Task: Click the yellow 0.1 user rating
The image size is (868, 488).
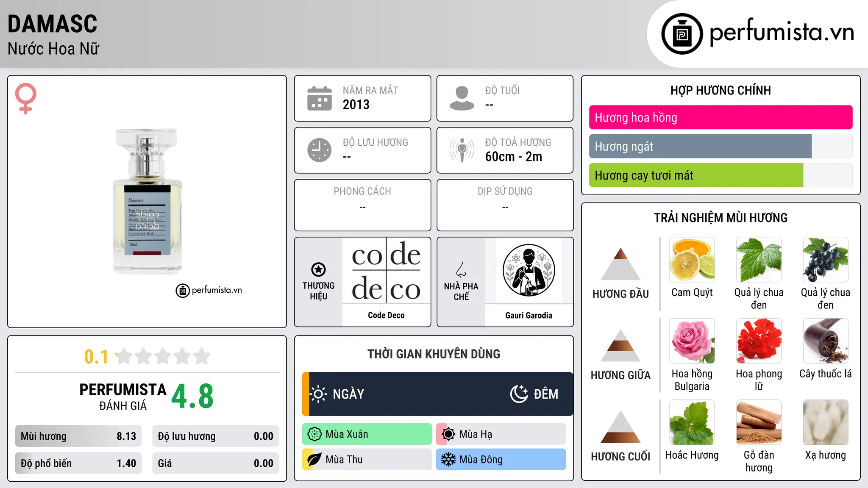Action: click(x=96, y=357)
